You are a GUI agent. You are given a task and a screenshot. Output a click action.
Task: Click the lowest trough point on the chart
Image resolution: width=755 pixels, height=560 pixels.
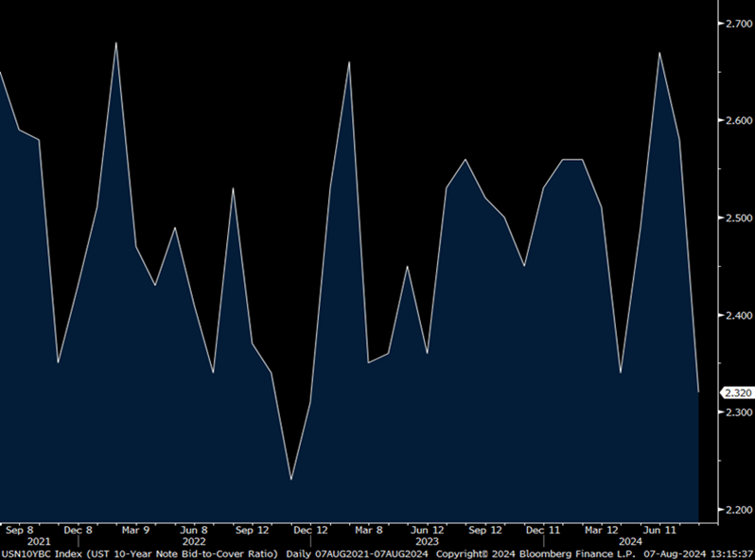tap(290, 480)
